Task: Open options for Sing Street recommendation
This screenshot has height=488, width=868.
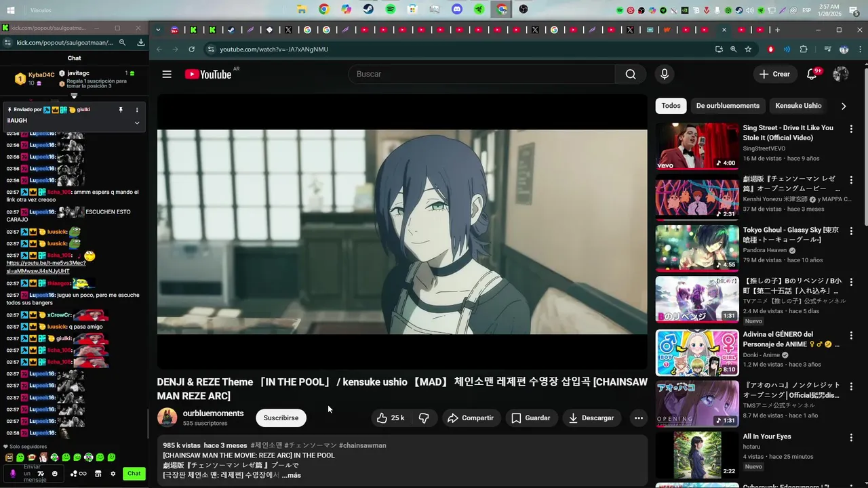Action: pyautogui.click(x=852, y=129)
